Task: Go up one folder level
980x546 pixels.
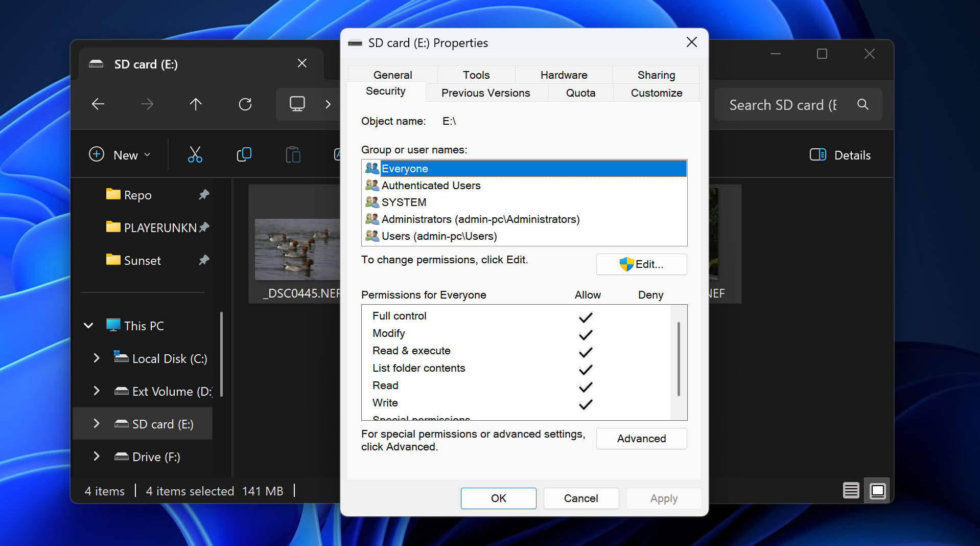Action: 196,104
